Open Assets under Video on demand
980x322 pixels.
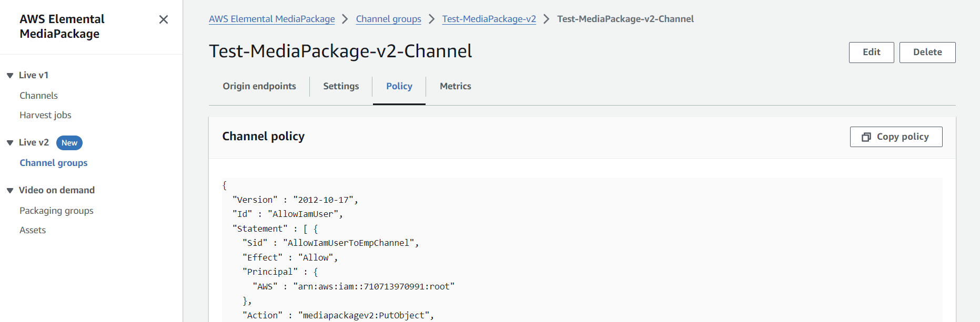click(33, 230)
